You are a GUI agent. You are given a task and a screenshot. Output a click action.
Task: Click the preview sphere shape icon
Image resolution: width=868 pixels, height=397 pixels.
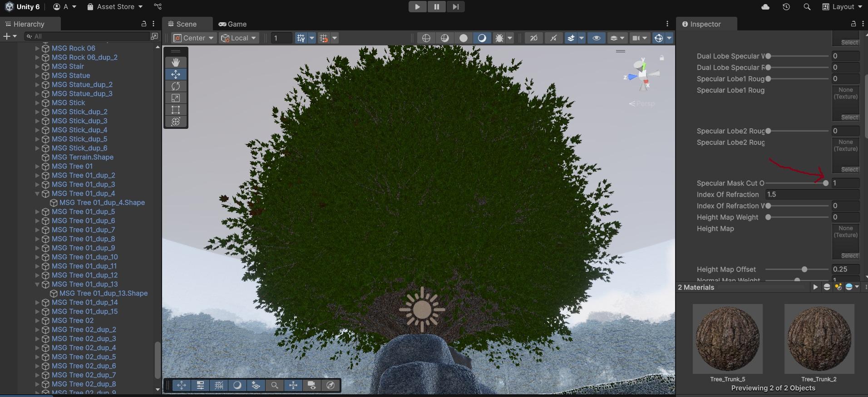click(827, 287)
